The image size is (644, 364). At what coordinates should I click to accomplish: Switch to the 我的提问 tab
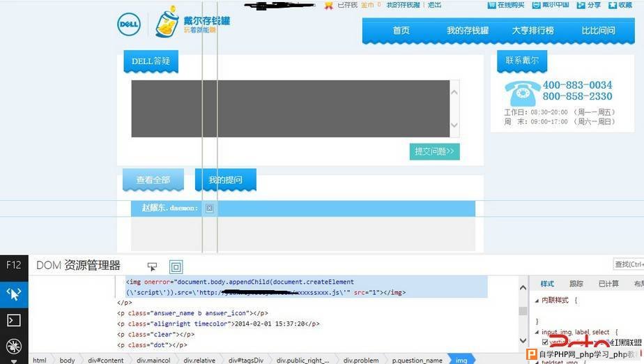pyautogui.click(x=226, y=180)
